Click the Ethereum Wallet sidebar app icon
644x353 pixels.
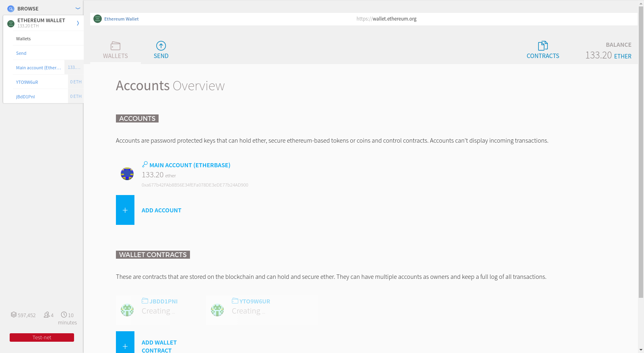click(11, 24)
